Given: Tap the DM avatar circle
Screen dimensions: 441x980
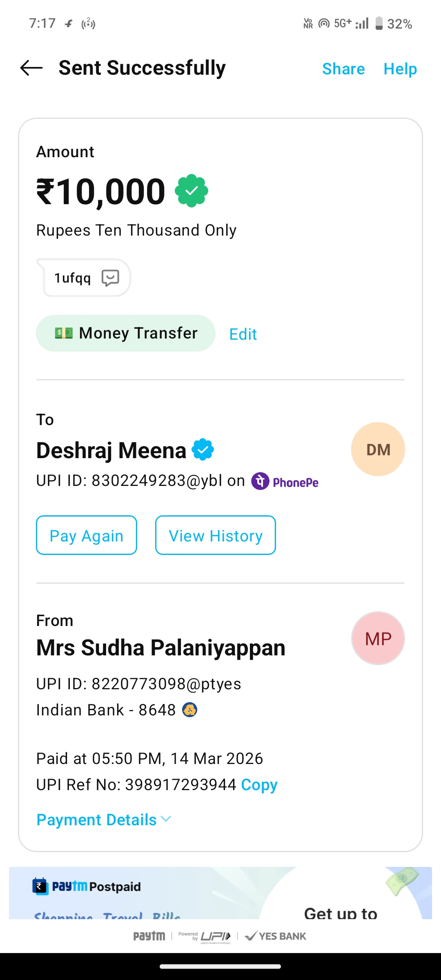Looking at the screenshot, I should click(x=378, y=449).
